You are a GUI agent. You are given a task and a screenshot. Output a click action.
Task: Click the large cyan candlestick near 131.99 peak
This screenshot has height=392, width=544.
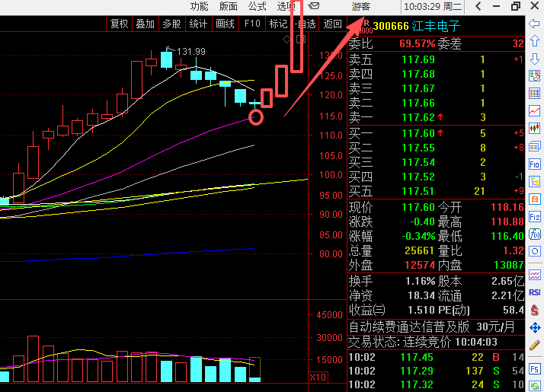[167, 59]
